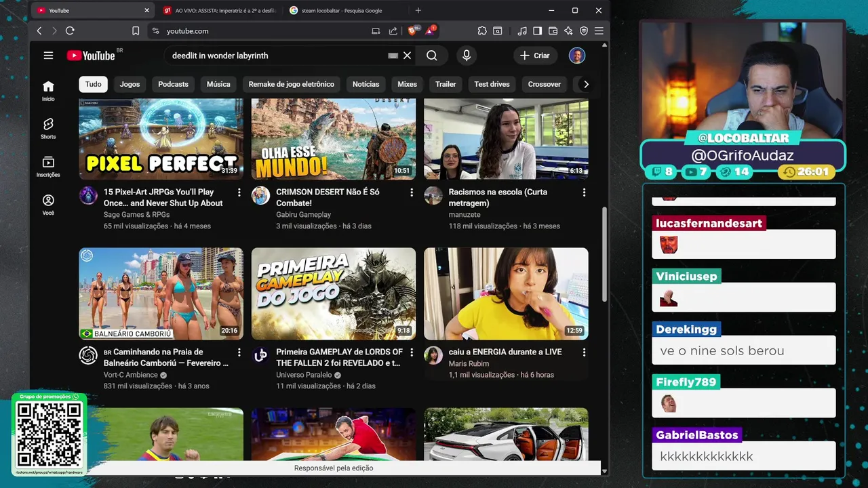Open browser extensions puzzle icon
Viewport: 868px width, 488px height.
[x=482, y=30]
